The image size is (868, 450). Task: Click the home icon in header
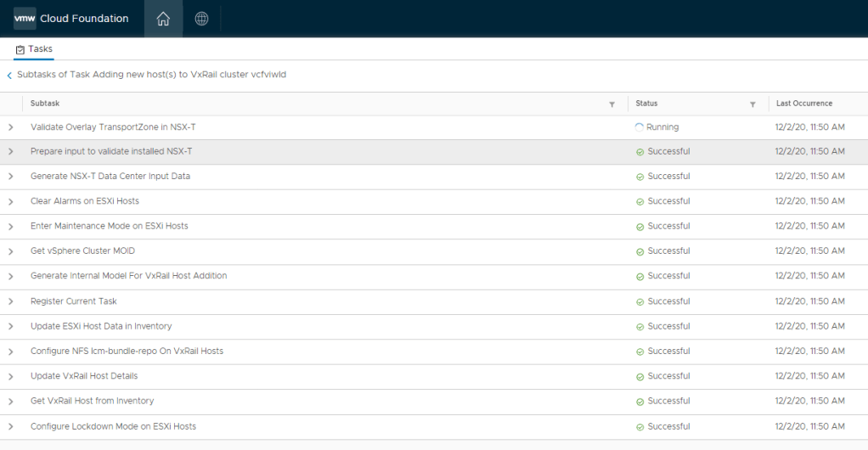coord(163,19)
